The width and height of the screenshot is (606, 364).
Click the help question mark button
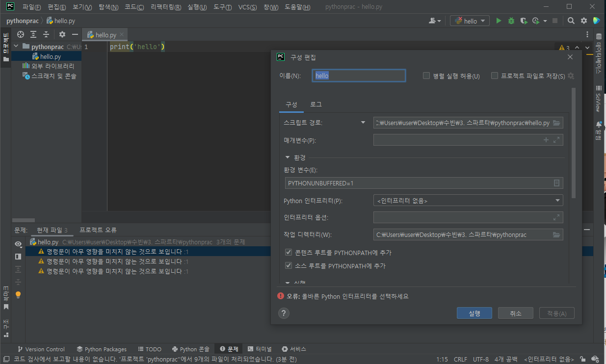[x=284, y=313]
